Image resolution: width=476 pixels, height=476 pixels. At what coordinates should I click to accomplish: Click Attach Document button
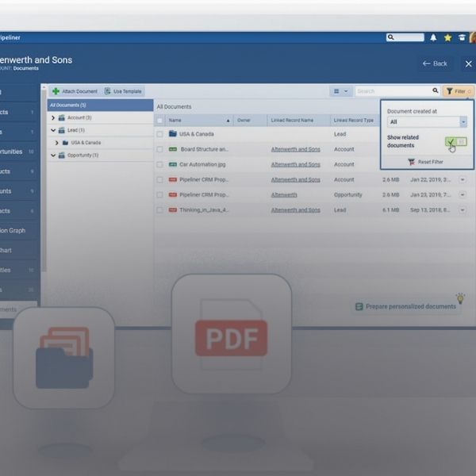75,91
